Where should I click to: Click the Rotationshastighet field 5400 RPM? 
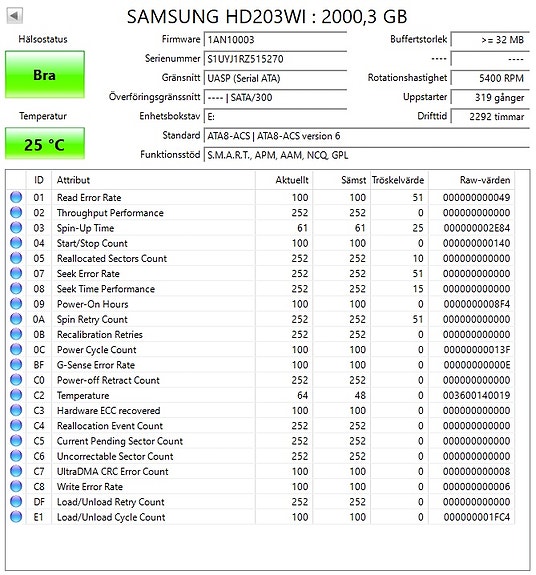pos(490,78)
